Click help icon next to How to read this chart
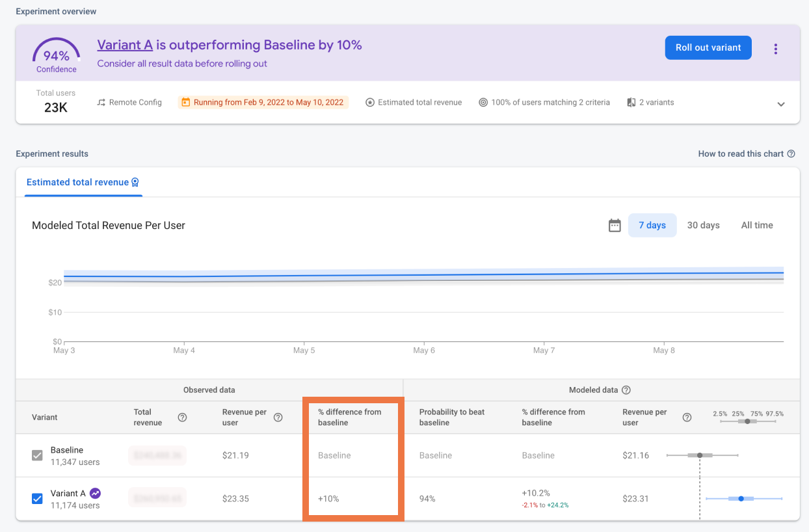This screenshot has height=532, width=809. [791, 154]
